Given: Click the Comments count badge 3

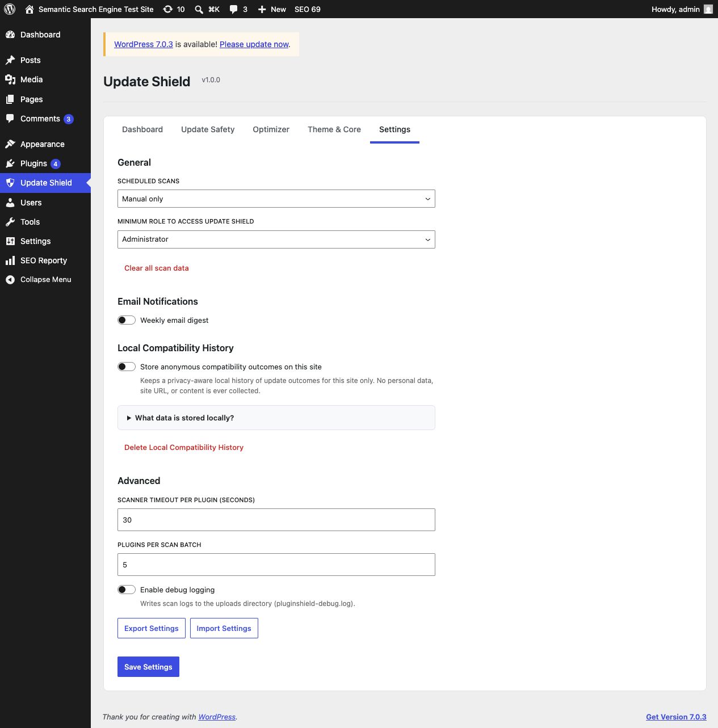Looking at the screenshot, I should (69, 119).
